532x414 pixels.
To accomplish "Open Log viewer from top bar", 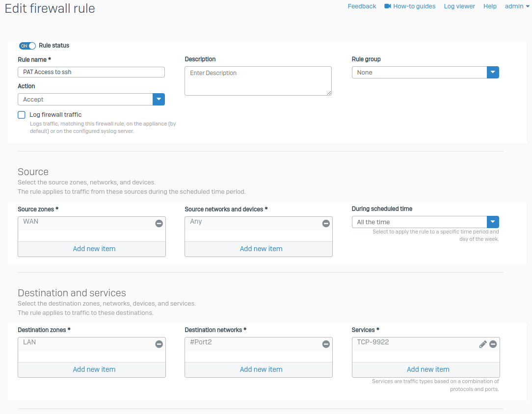I will pyautogui.click(x=459, y=6).
